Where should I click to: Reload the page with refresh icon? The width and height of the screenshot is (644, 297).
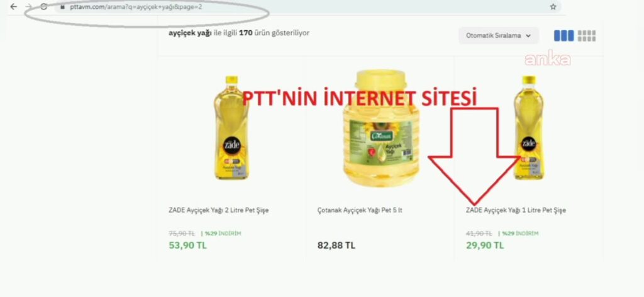pyautogui.click(x=44, y=6)
